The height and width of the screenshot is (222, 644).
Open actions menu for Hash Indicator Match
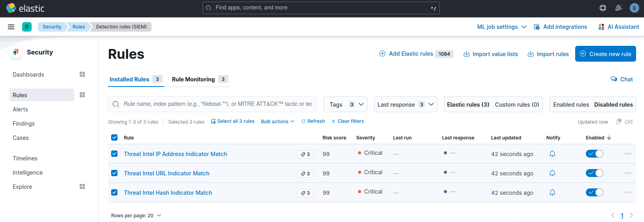[628, 192]
